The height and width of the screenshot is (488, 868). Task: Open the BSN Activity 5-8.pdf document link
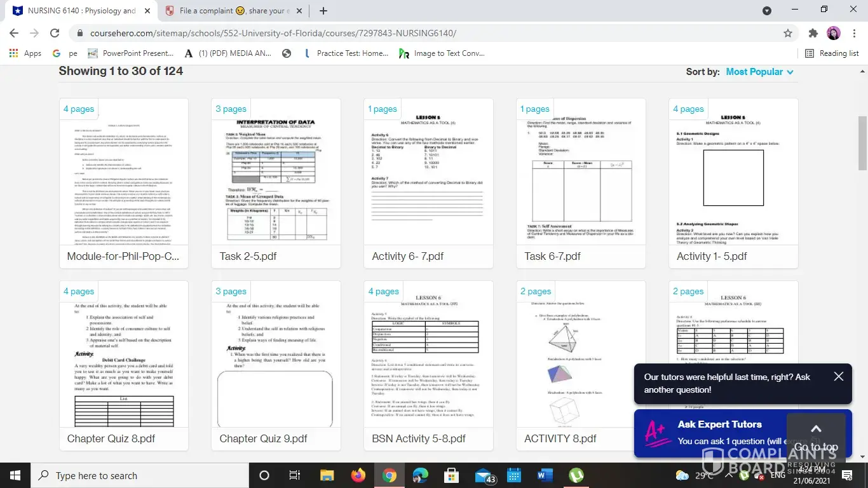tap(419, 438)
